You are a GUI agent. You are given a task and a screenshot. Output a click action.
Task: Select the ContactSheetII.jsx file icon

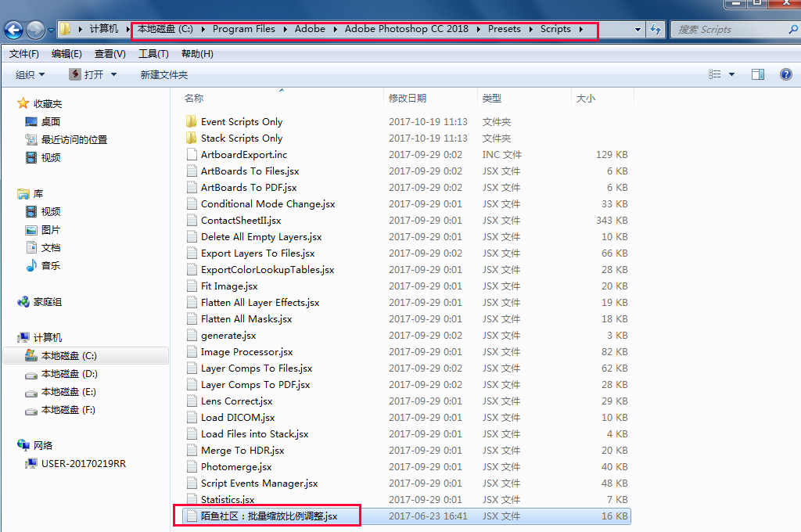pos(192,221)
